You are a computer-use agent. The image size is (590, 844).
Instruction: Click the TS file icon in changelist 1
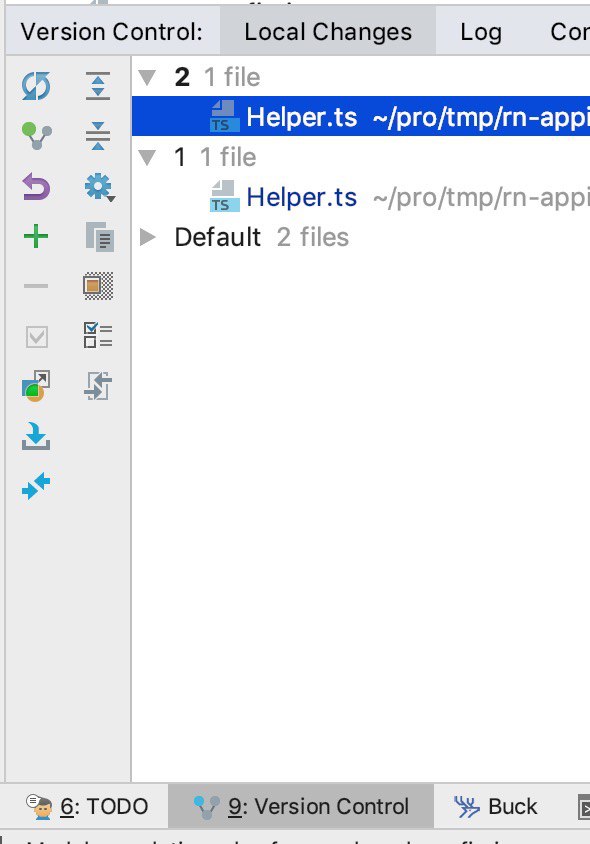(224, 196)
